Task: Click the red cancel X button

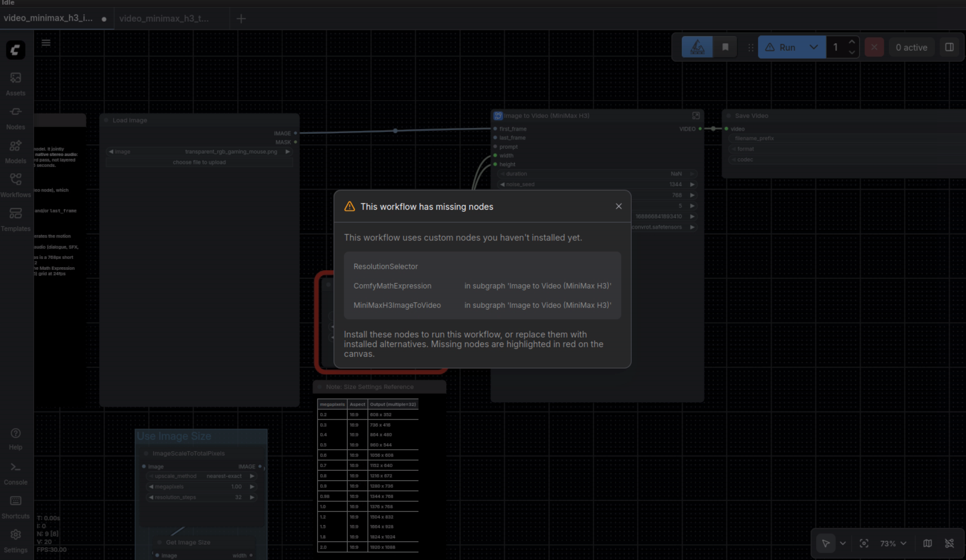Action: click(874, 47)
